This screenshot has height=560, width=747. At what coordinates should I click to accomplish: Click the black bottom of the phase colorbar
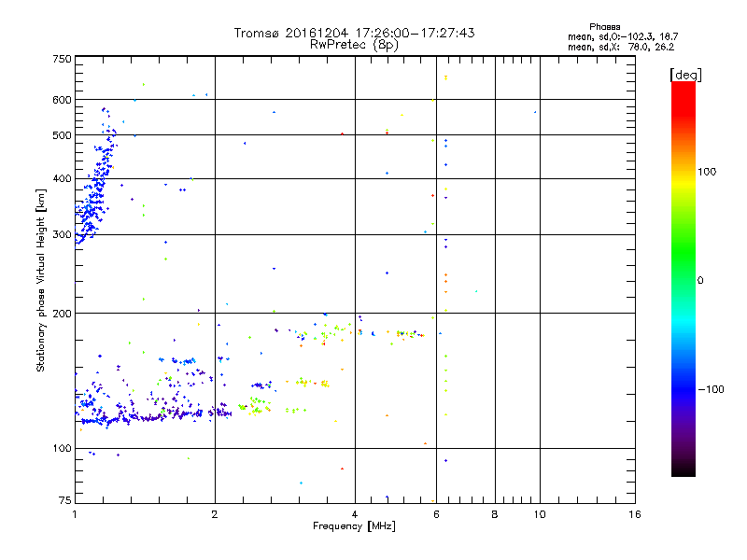pos(684,469)
